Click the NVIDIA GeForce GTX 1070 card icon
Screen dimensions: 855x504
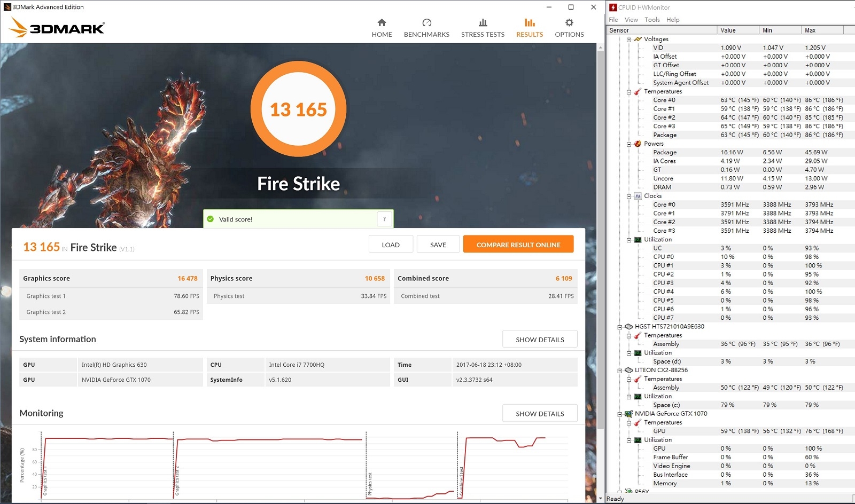click(x=628, y=414)
